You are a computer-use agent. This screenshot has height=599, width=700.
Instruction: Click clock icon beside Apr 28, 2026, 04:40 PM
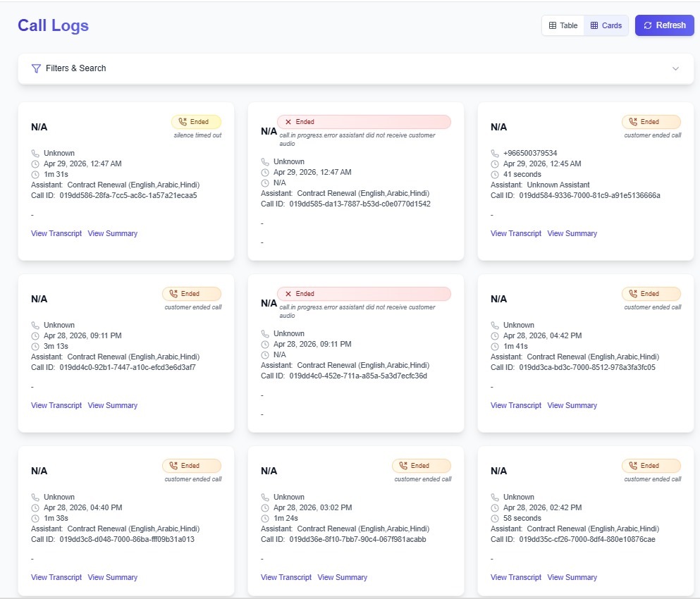coord(35,508)
